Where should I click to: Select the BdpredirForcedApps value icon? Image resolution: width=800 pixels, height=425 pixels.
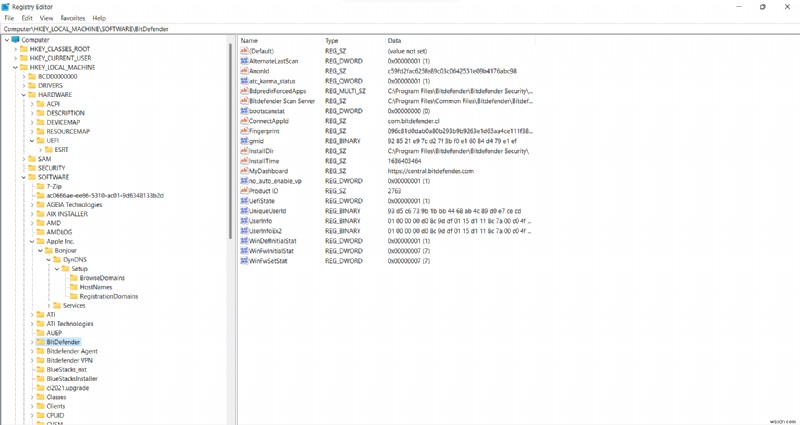click(x=244, y=91)
